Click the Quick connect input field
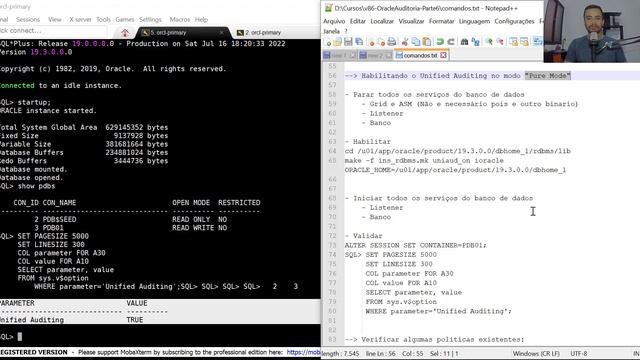 pyautogui.click(x=53, y=31)
